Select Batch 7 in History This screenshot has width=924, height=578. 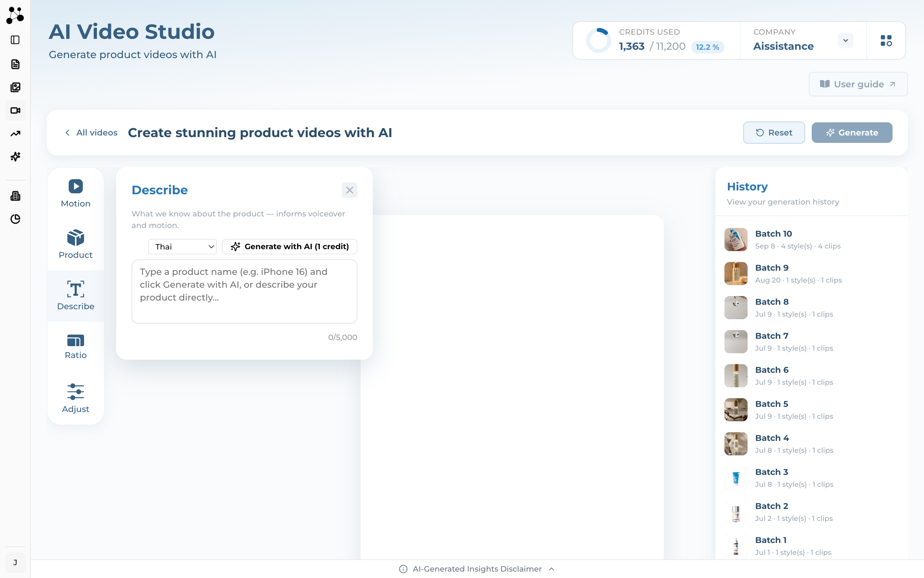tap(812, 342)
